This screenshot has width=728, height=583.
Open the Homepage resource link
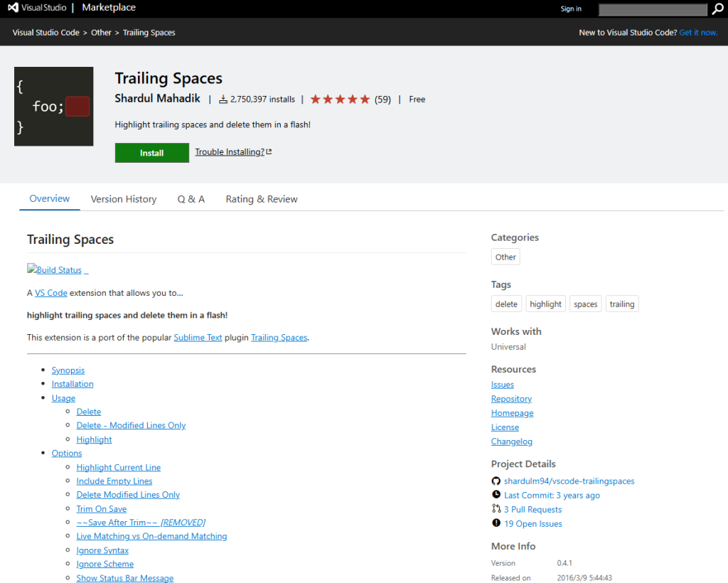pyautogui.click(x=512, y=413)
